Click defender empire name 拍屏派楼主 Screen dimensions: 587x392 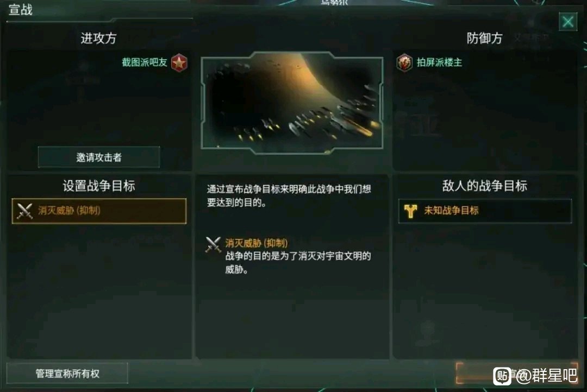tap(440, 62)
